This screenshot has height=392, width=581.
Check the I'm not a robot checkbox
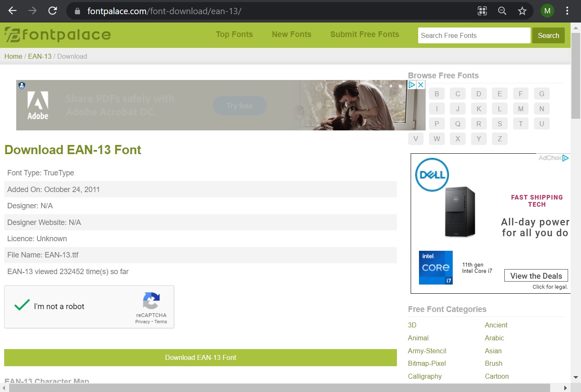pos(21,305)
